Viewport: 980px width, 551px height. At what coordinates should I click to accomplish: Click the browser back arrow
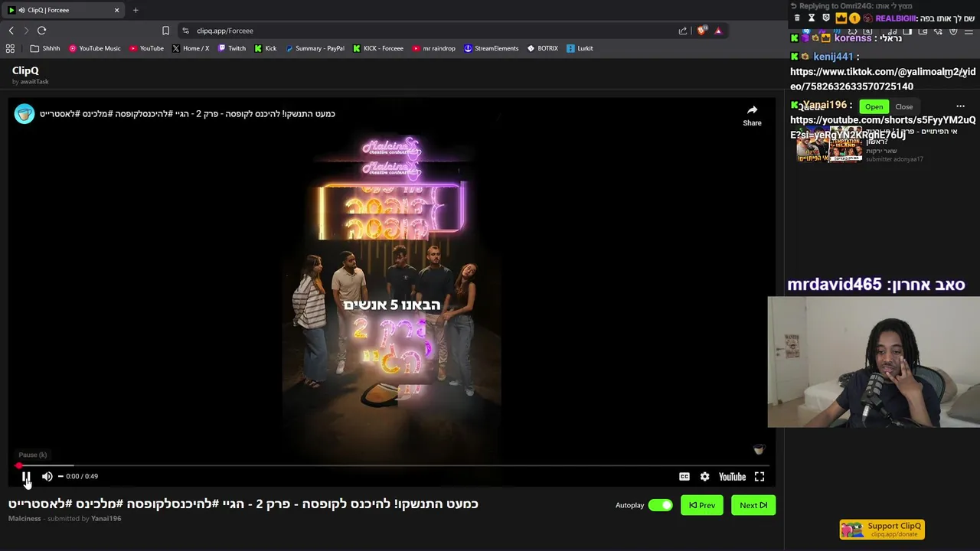tap(11, 31)
